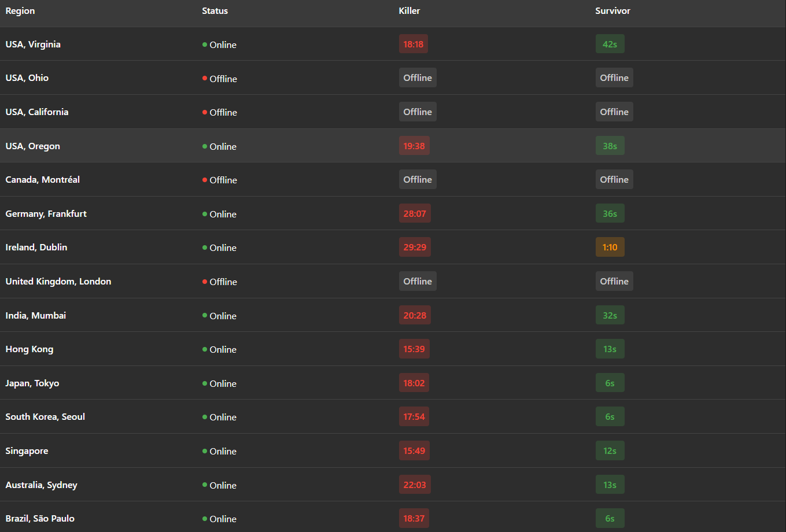The height and width of the screenshot is (532, 786).
Task: Click Survivor queue time 13s for Sydney
Action: pos(610,485)
